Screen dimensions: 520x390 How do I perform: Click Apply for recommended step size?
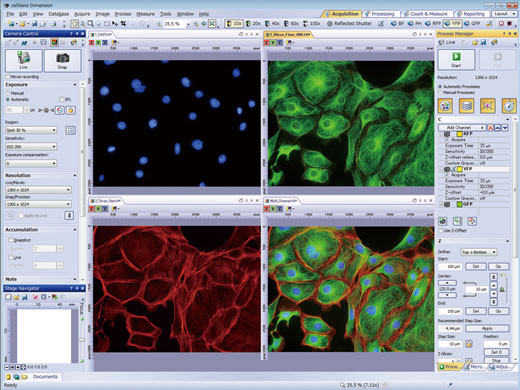pyautogui.click(x=487, y=328)
